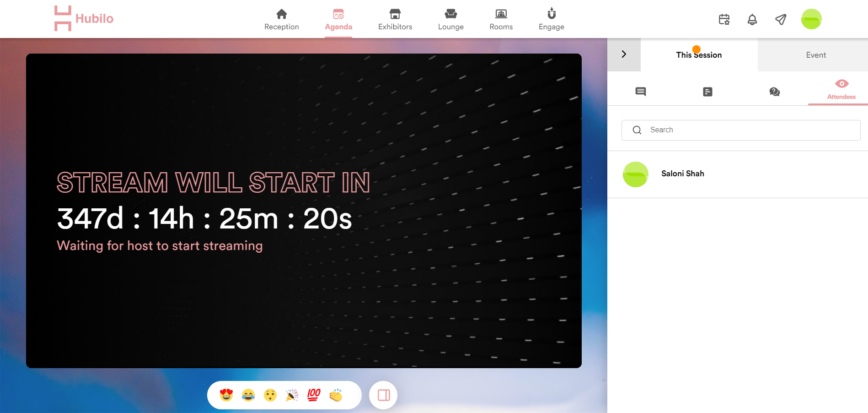The width and height of the screenshot is (868, 413).
Task: Send surprised face emoji reaction
Action: tap(270, 395)
